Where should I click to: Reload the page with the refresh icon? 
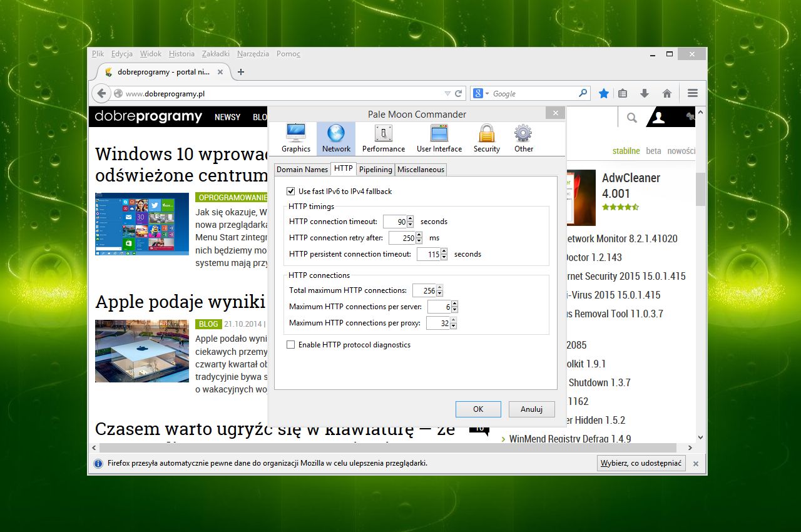point(459,93)
